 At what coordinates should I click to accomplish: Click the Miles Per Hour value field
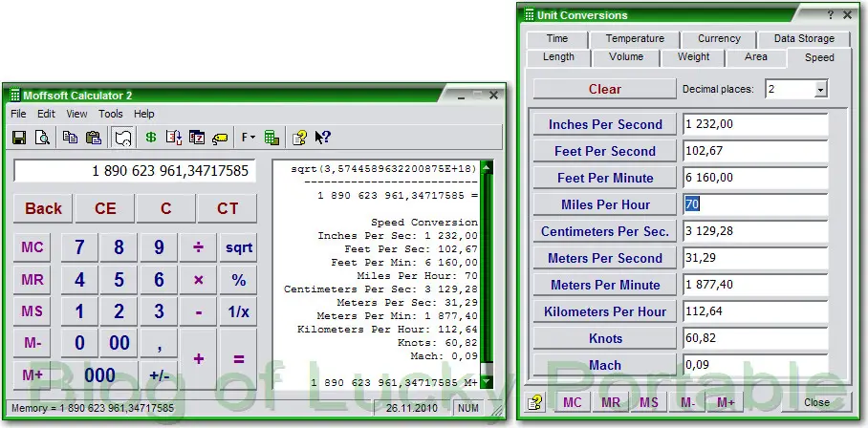coord(755,204)
